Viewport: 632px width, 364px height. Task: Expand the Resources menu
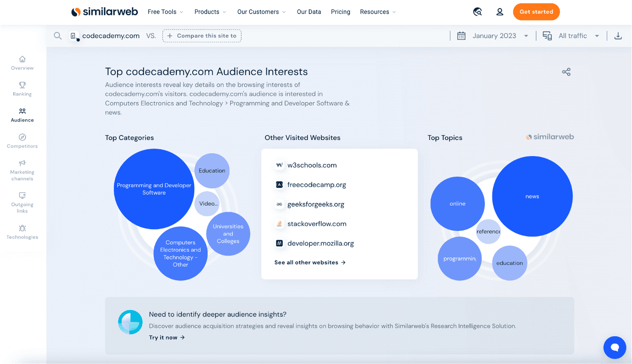(x=378, y=12)
